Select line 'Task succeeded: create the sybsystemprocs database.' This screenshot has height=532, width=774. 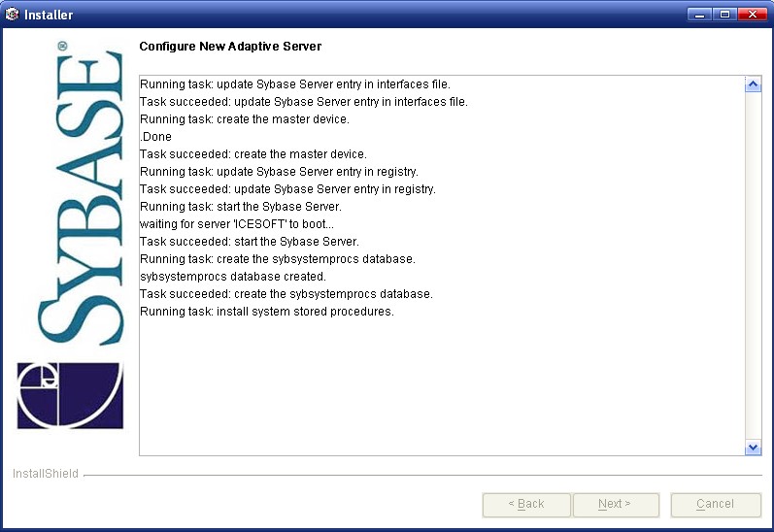286,294
